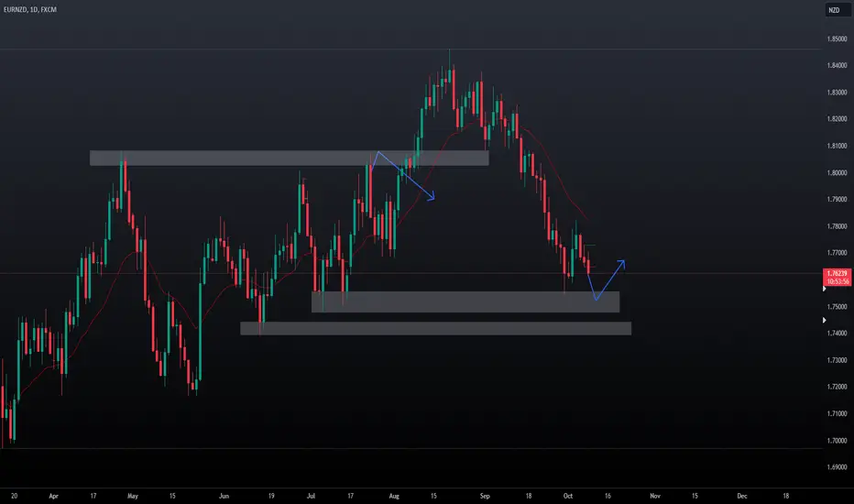Click the 1.70000 price axis label
854x504 pixels.
[x=838, y=440]
